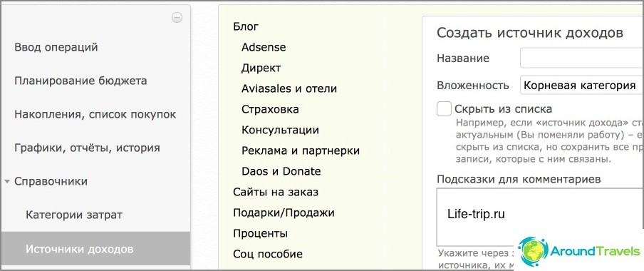Toggle the Скрыть из списка checkbox
Screen dimensions: 644x271
444,109
